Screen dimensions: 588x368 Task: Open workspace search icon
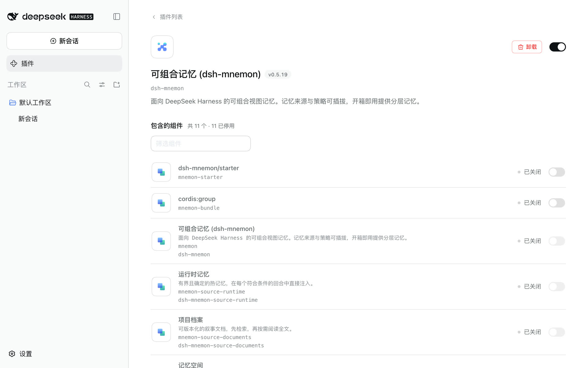pos(87,85)
